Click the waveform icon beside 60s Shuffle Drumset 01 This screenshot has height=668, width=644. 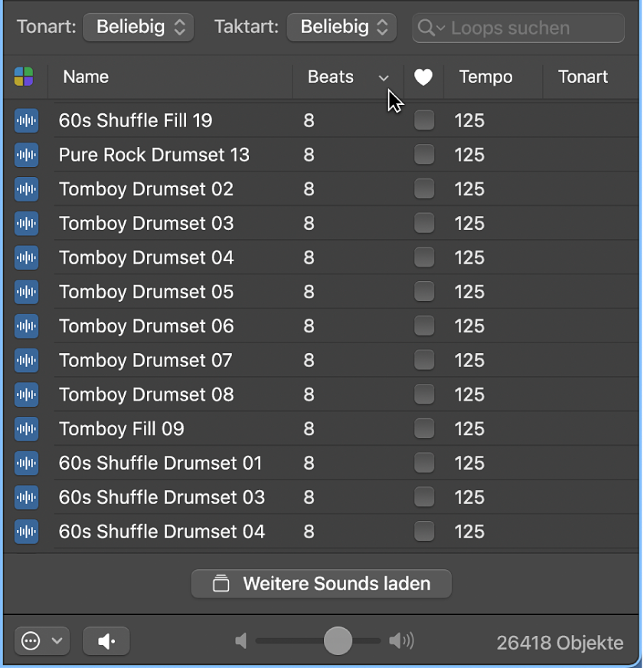pyautogui.click(x=26, y=463)
